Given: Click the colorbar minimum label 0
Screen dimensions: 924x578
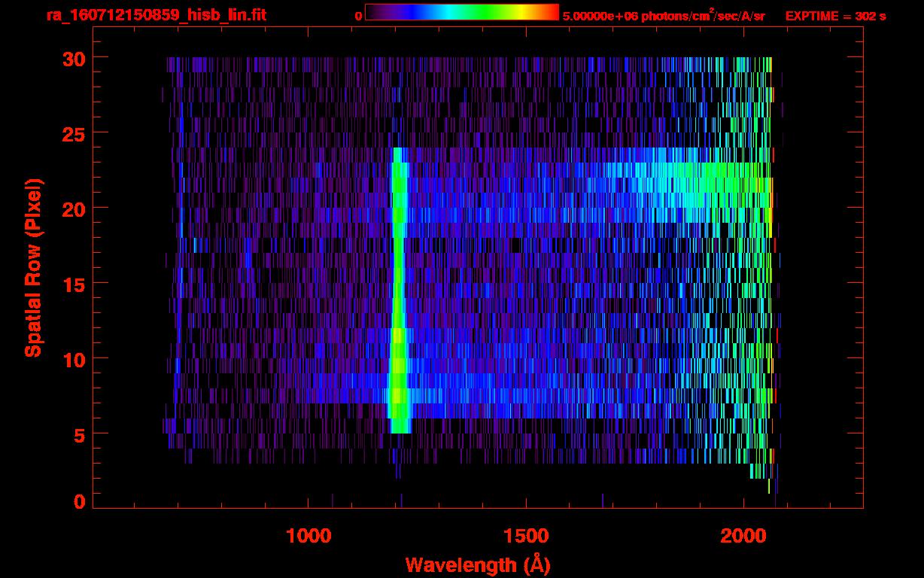Looking at the screenshot, I should point(358,16).
